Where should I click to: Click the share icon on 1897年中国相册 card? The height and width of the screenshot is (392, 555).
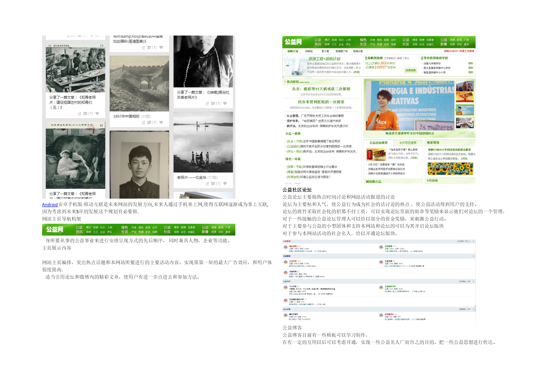144,122
